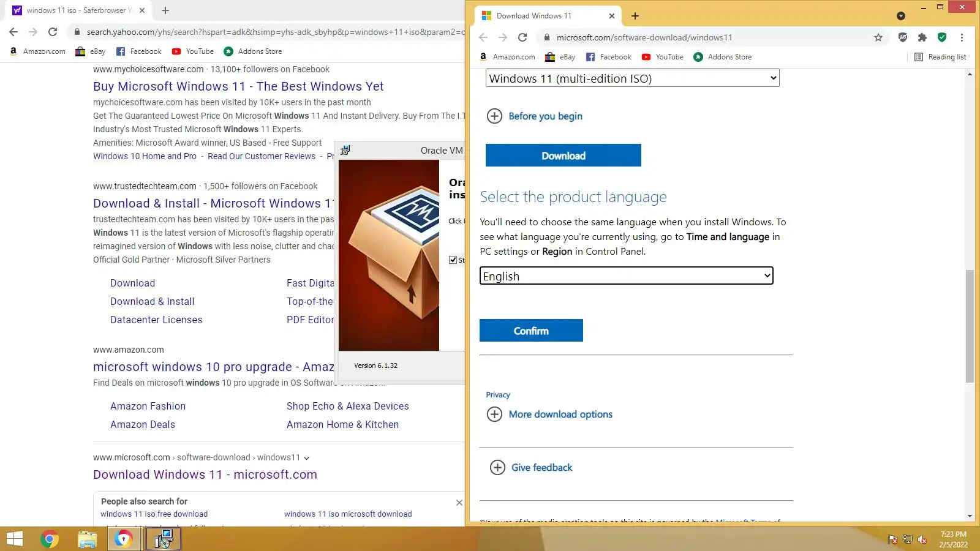
Task: Go back in the Download Windows 11 window
Action: (x=483, y=37)
